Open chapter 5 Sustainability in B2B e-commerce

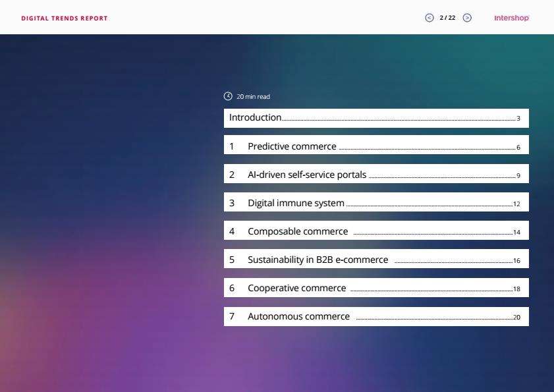tap(376, 258)
